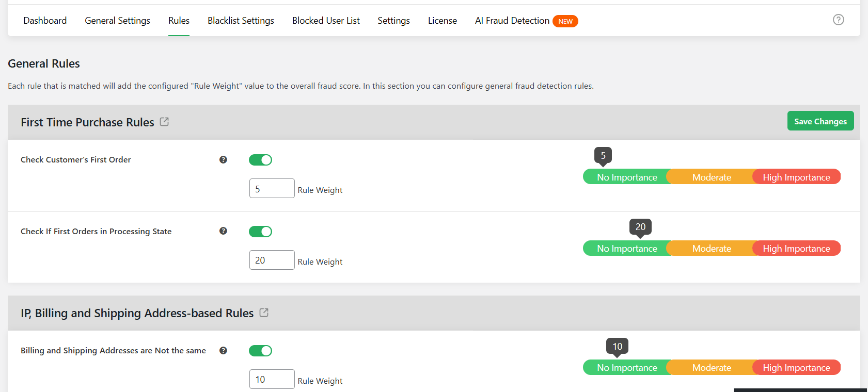
Task: Click Rule Weight field for Customer's First Order
Action: (x=272, y=188)
